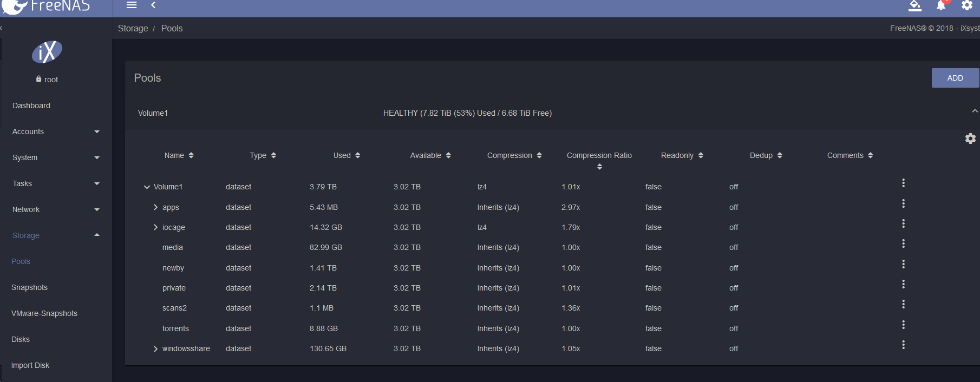Open the three-dot menu for media dataset

pos(903,243)
